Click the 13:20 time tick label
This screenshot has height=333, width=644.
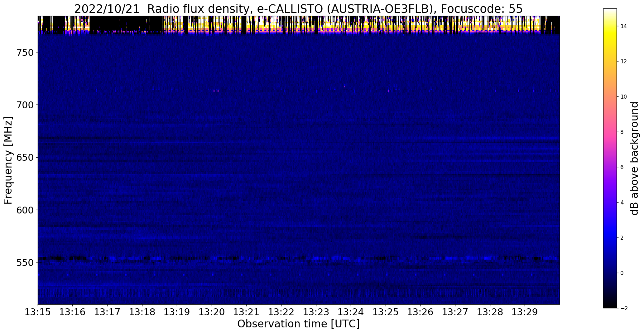click(x=212, y=312)
